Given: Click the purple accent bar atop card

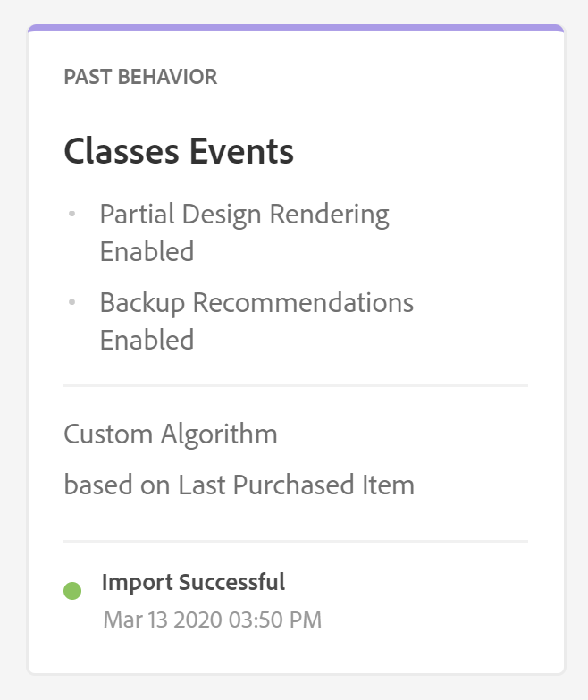Looking at the screenshot, I should [296, 29].
